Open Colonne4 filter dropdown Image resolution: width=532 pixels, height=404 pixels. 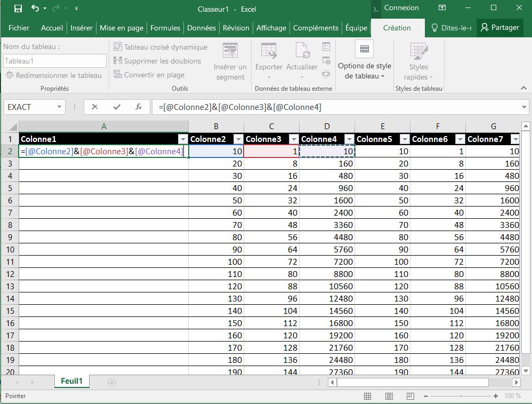point(349,139)
